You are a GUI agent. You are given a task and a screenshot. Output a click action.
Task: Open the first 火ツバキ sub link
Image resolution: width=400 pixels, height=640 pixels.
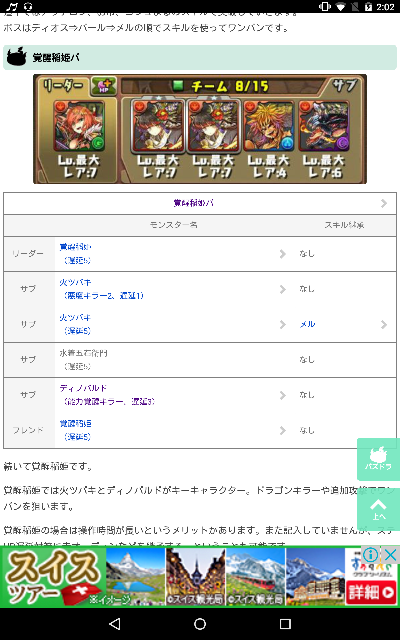pos(75,282)
